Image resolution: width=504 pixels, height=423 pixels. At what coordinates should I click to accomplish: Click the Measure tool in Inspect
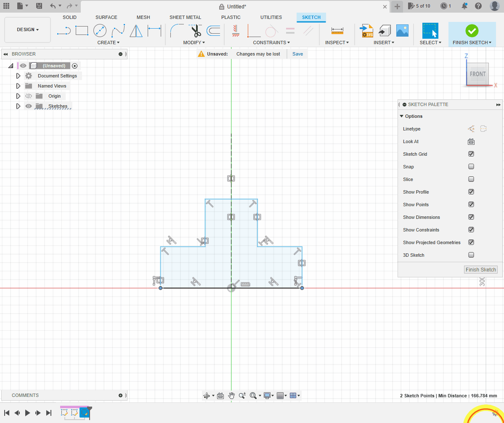tap(337, 31)
